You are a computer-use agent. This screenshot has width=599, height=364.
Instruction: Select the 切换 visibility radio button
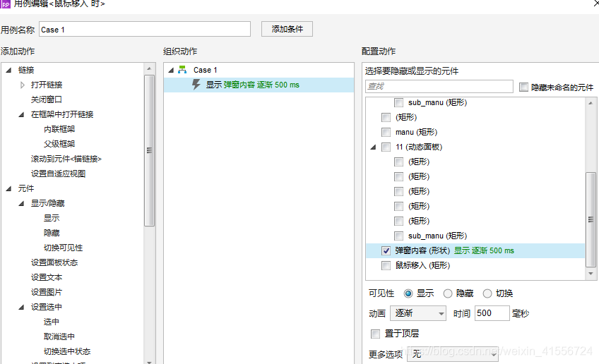[487, 293]
